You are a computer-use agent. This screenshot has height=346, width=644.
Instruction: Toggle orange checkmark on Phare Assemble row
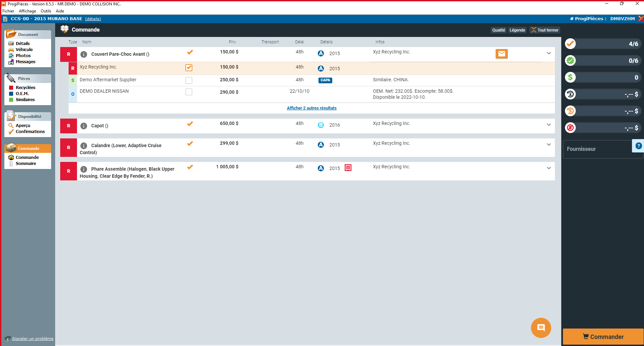pyautogui.click(x=190, y=167)
